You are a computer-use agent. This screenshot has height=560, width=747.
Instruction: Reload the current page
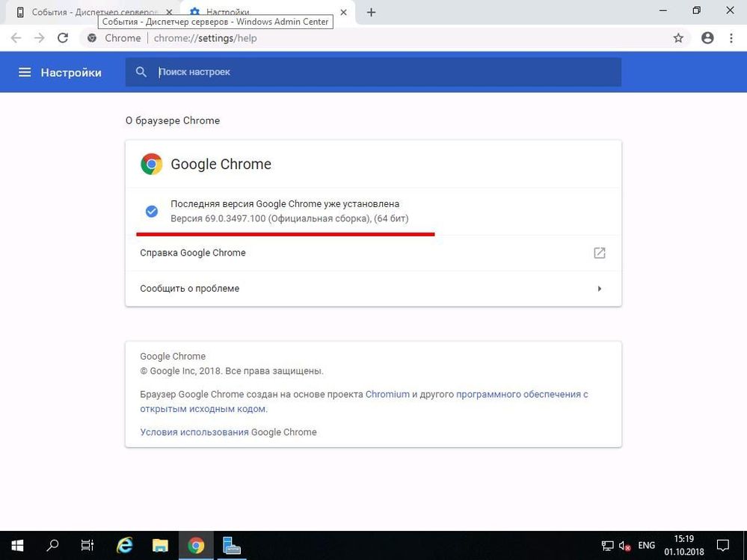pyautogui.click(x=63, y=38)
